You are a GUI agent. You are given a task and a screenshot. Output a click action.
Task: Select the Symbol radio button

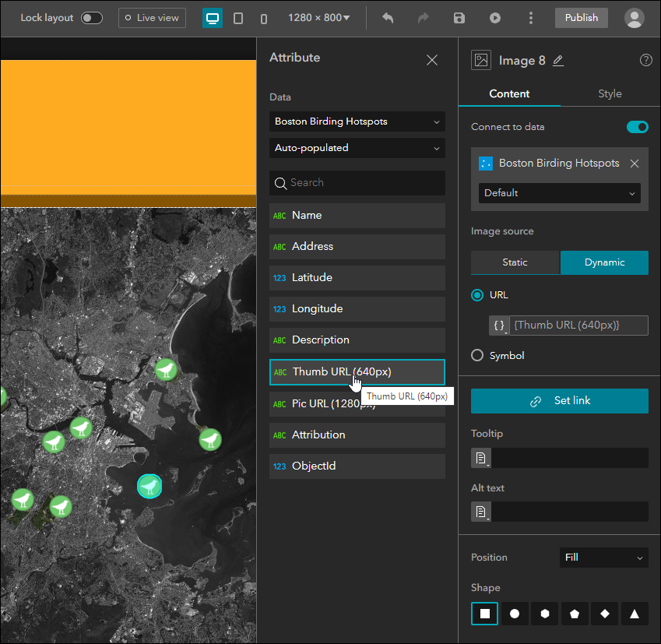coord(478,355)
